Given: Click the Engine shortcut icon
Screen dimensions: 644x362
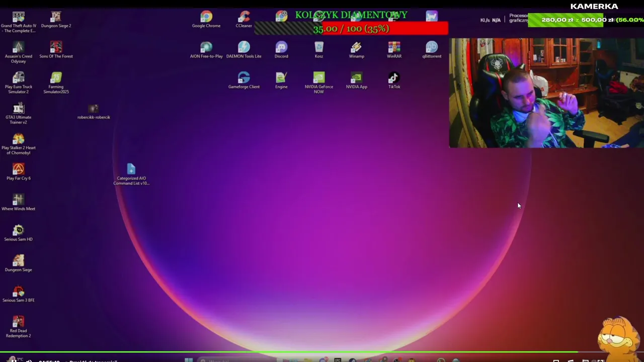Looking at the screenshot, I should pyautogui.click(x=281, y=81).
